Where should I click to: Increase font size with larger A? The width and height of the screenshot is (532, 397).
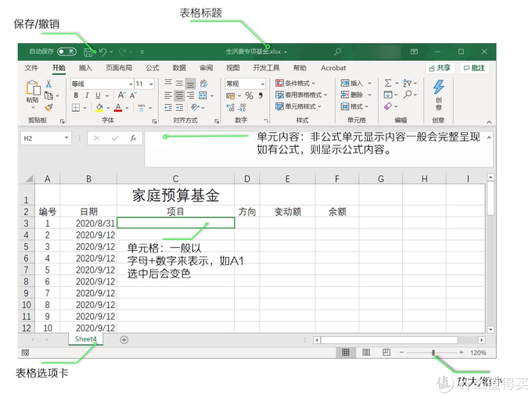click(121, 95)
